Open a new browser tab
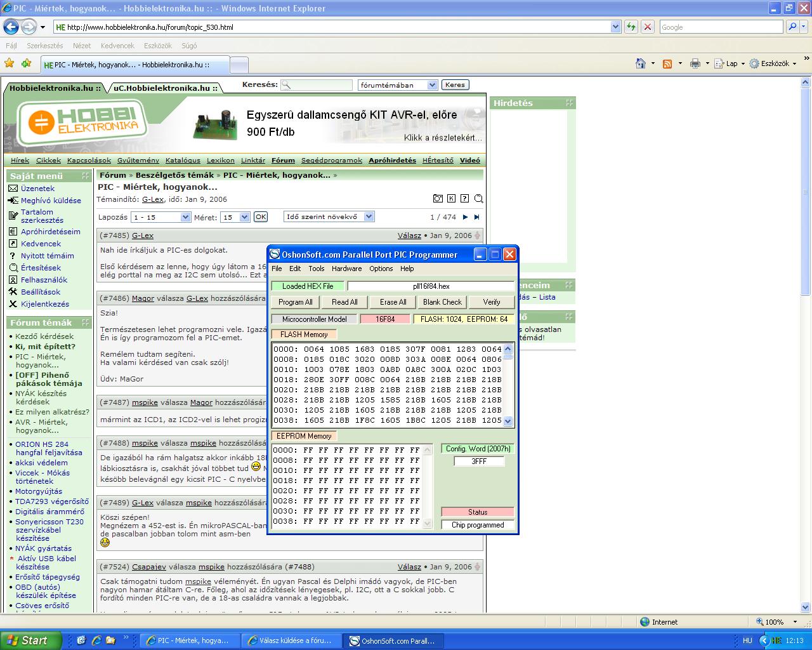Screen dimensions: 812x650 (239, 64)
